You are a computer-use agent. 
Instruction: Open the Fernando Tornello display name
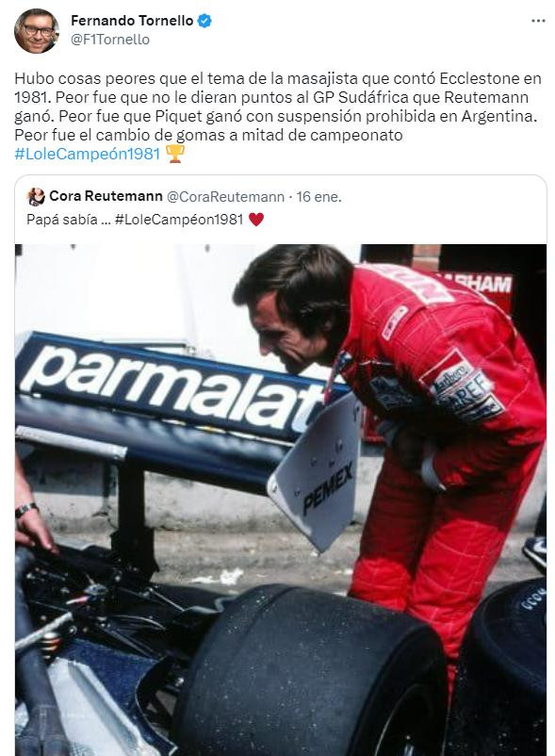click(x=132, y=21)
